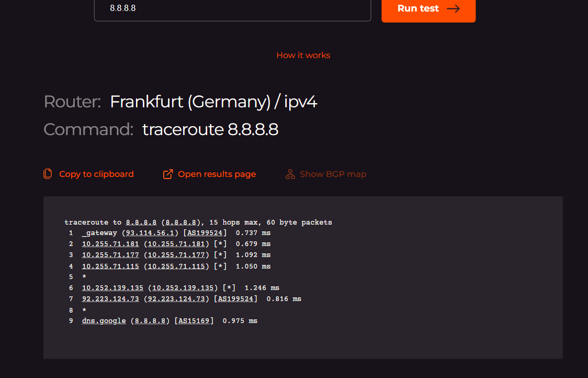Focus the 8.8.8.8 target input field

(232, 9)
